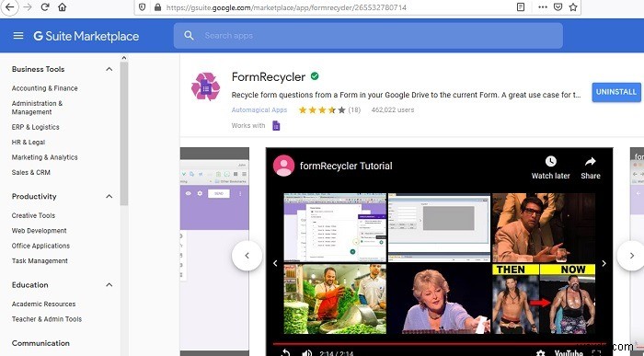Click previous suggested videos arrow in player
This screenshot has height=356, width=644.
[275, 263]
